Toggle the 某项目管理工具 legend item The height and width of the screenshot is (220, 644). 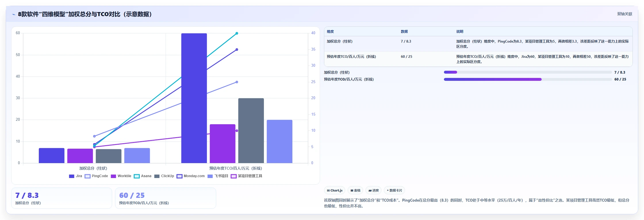click(x=246, y=176)
